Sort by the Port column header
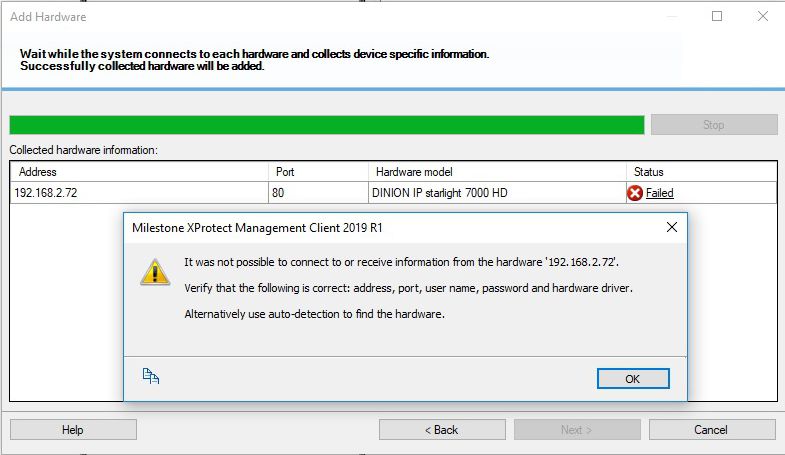 [x=318, y=172]
